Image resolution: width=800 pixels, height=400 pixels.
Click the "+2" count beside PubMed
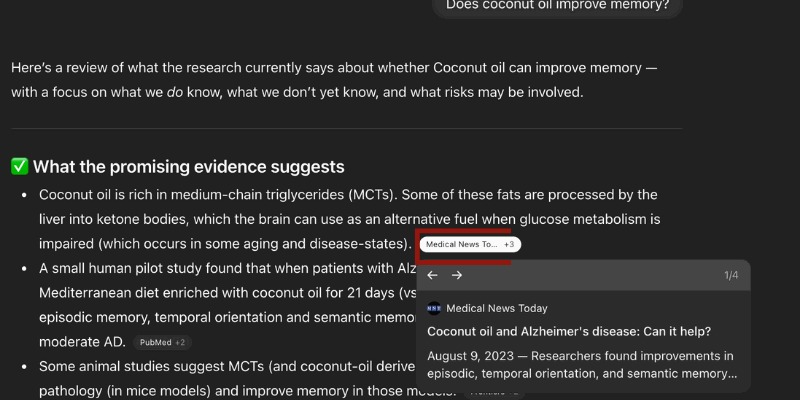click(180, 342)
